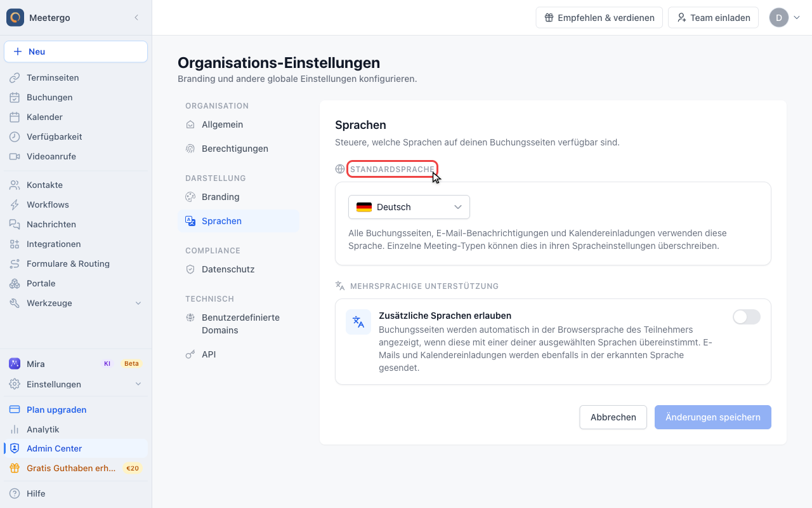The width and height of the screenshot is (812, 508).
Task: Click the Benutzerdefinierte Domains globe icon
Action: (x=190, y=317)
